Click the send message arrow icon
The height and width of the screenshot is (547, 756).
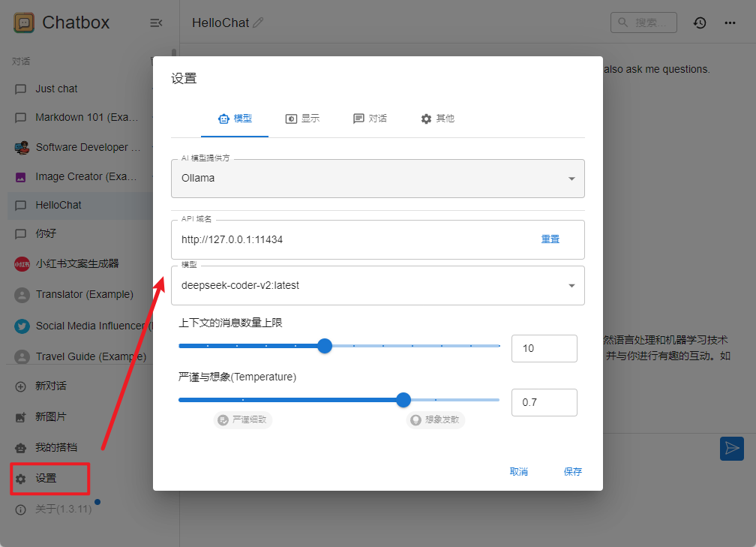(x=732, y=449)
